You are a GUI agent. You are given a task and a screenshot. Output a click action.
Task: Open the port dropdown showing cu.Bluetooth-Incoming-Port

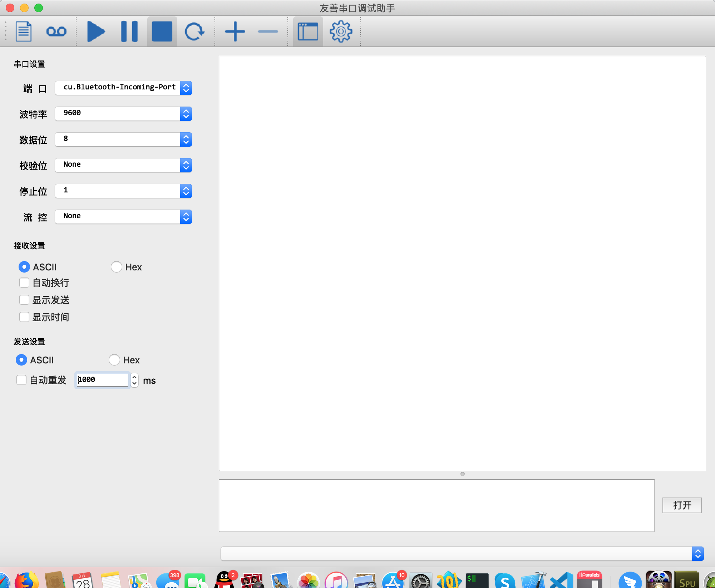click(x=123, y=88)
